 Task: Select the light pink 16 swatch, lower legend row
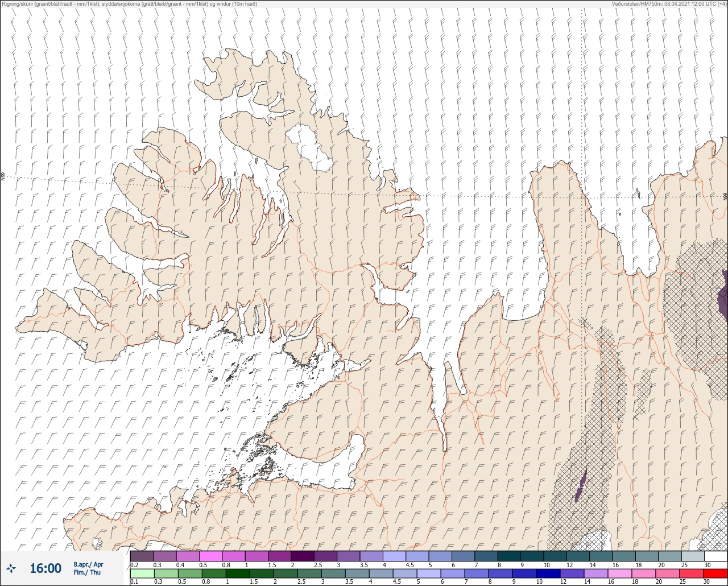pyautogui.click(x=619, y=573)
